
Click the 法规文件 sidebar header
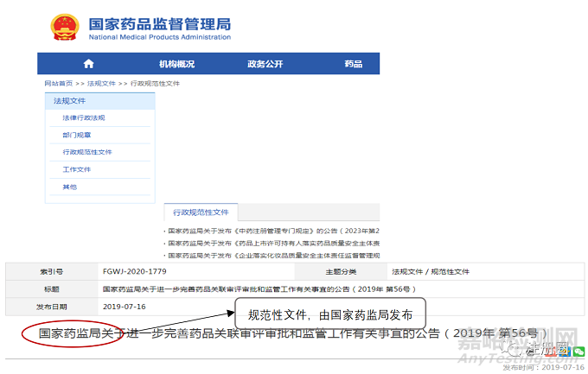[x=69, y=101]
